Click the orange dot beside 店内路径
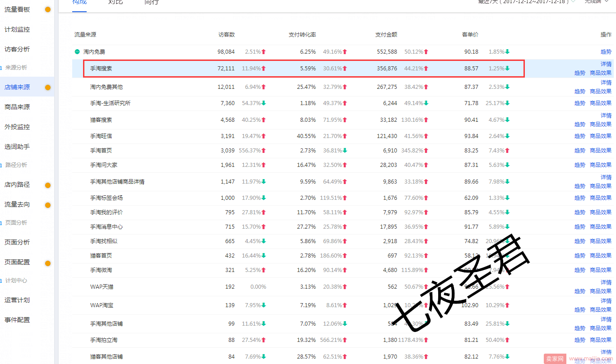The height and width of the screenshot is (364, 616). (x=48, y=185)
